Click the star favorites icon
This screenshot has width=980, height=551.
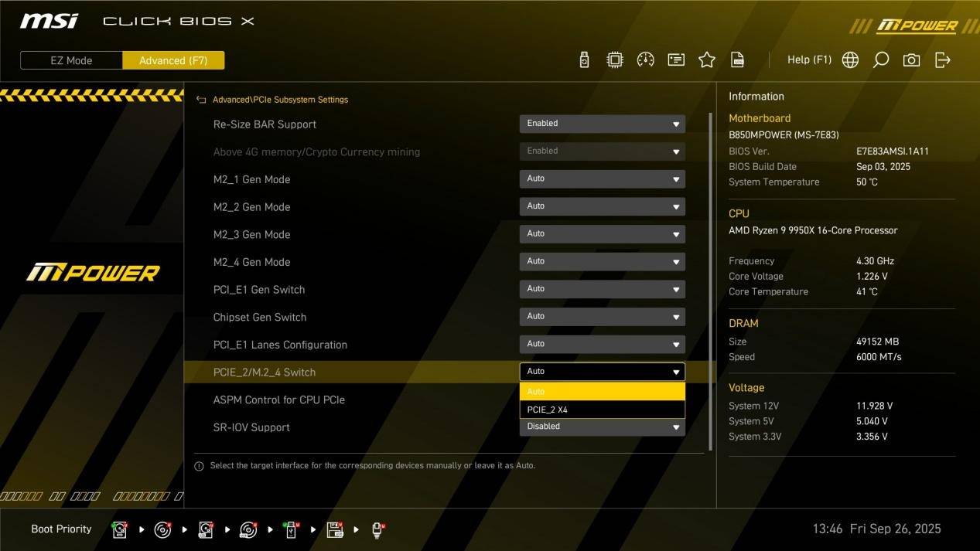(x=707, y=60)
